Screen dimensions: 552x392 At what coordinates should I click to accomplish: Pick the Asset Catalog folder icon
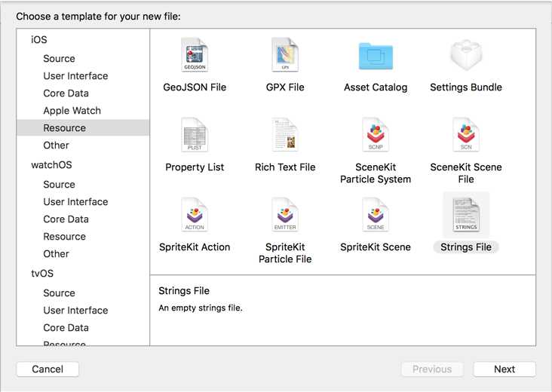point(376,55)
